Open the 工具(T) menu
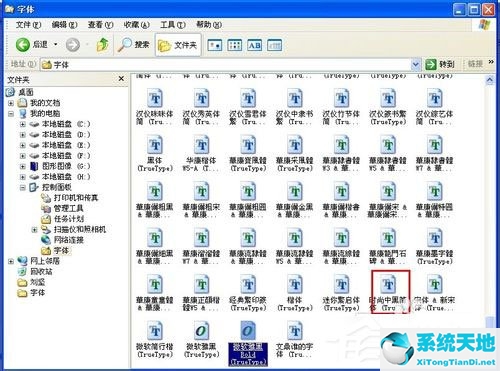 [173, 25]
